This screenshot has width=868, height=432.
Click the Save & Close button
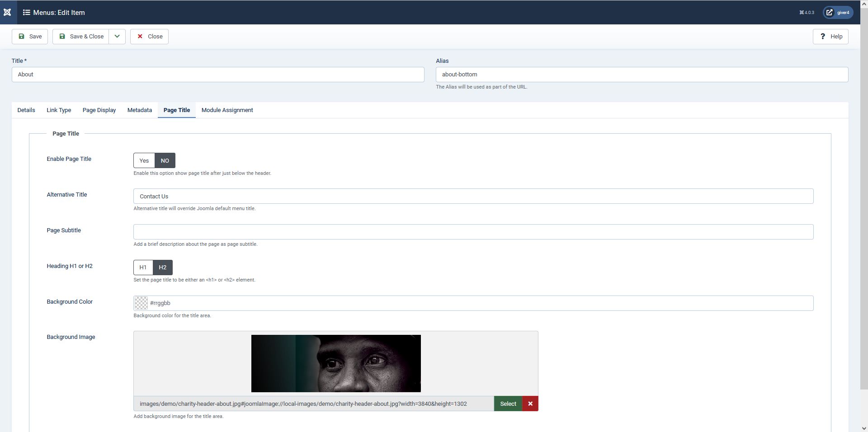[81, 37]
